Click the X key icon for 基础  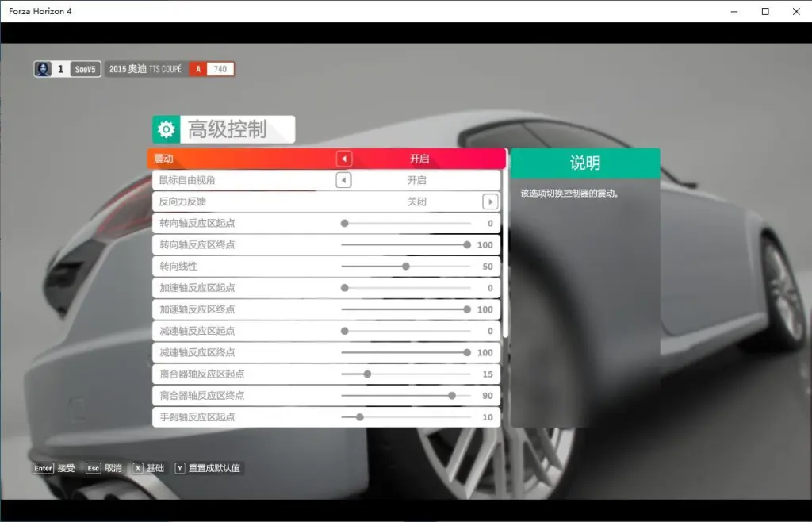click(x=137, y=468)
